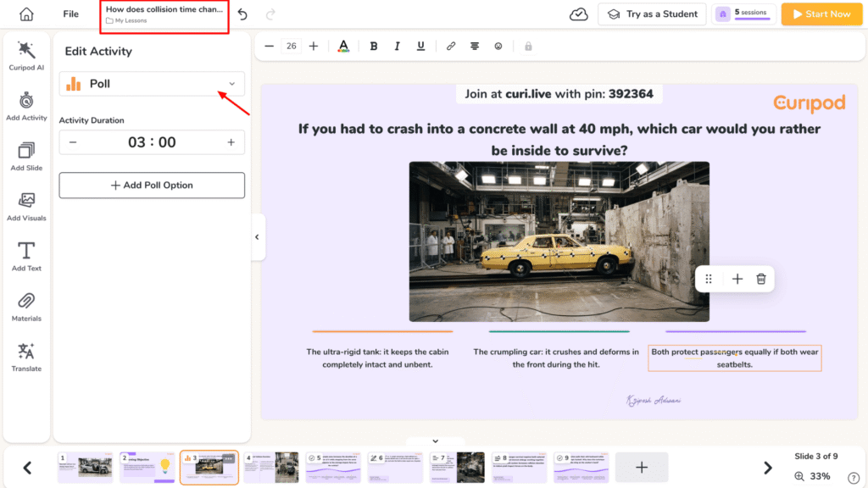Open slide 8 thumbnail
Screen dimensions: 868x488
(x=520, y=468)
